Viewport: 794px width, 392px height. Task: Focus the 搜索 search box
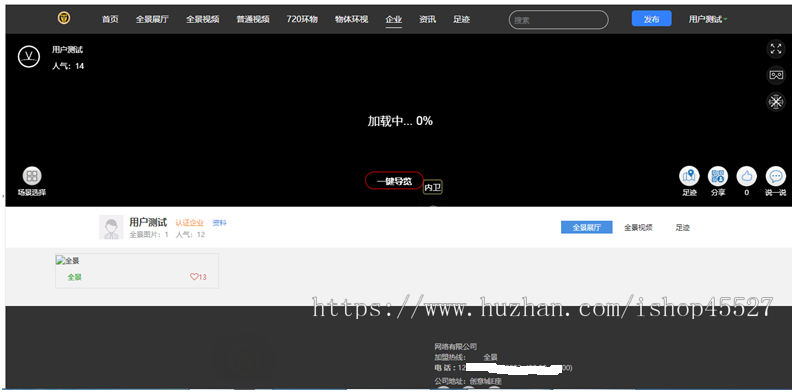[x=558, y=20]
